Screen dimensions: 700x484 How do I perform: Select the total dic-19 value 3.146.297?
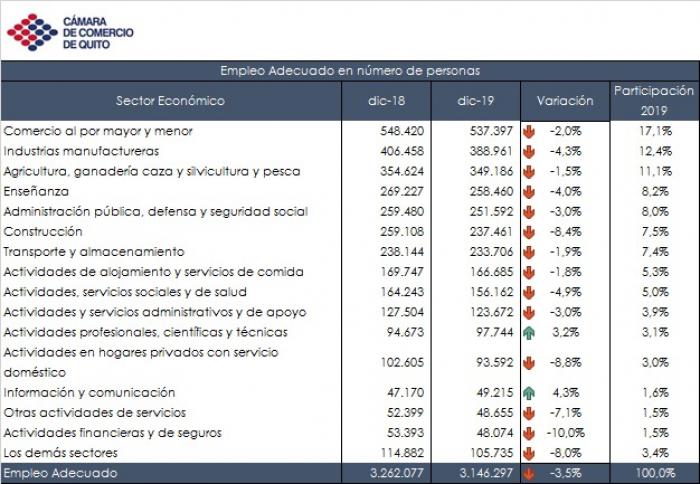(x=486, y=473)
